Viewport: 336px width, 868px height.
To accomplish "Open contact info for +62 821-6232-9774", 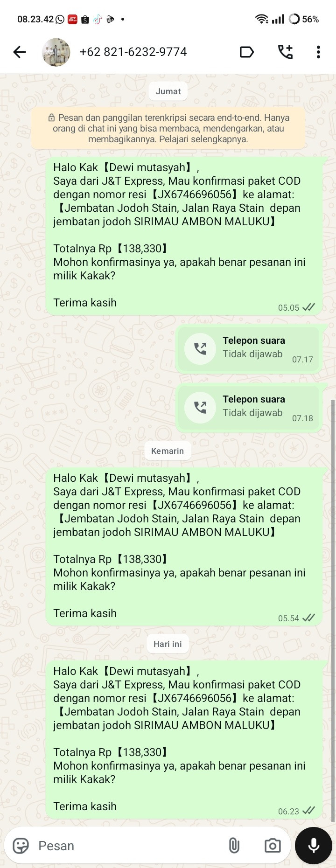I will [x=133, y=52].
